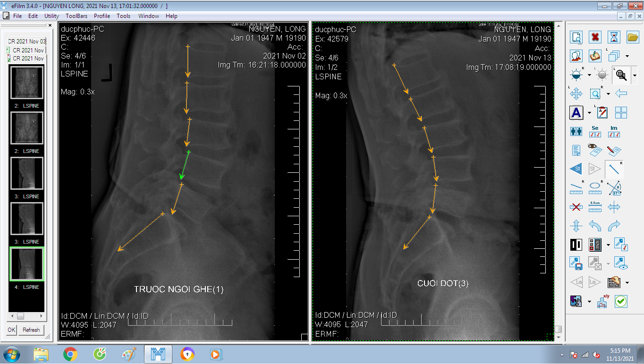Rotate image left with curved arrow
The image size is (644, 364).
pos(595,226)
